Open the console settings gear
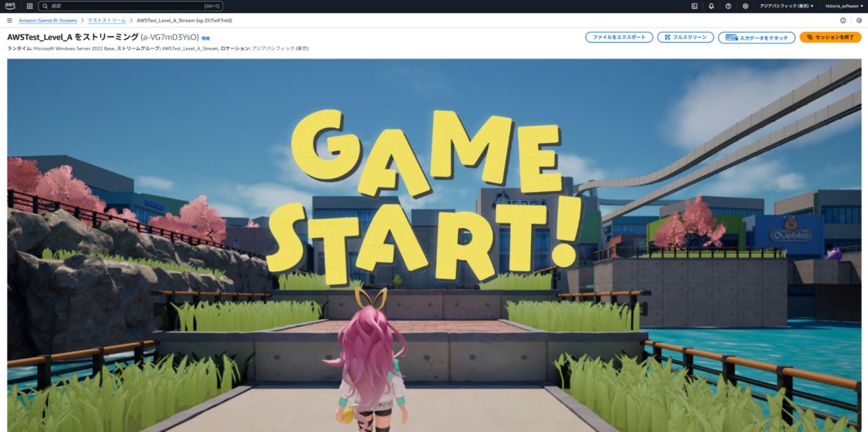This screenshot has height=432, width=868. pyautogui.click(x=745, y=6)
